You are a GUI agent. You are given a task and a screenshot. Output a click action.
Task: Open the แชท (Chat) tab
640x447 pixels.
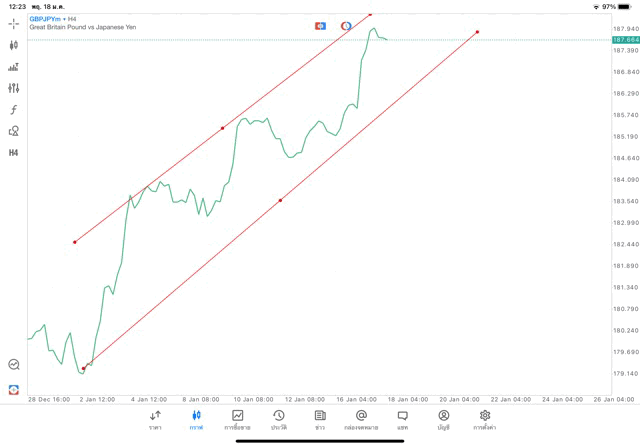pos(402,419)
